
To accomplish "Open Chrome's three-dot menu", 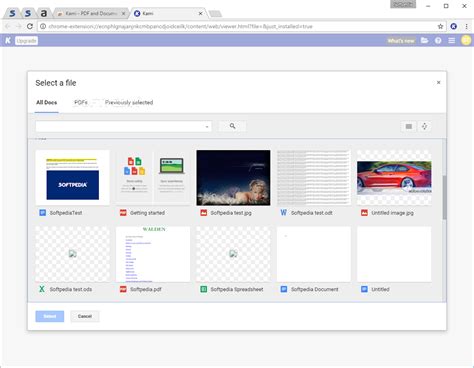I will click(466, 26).
